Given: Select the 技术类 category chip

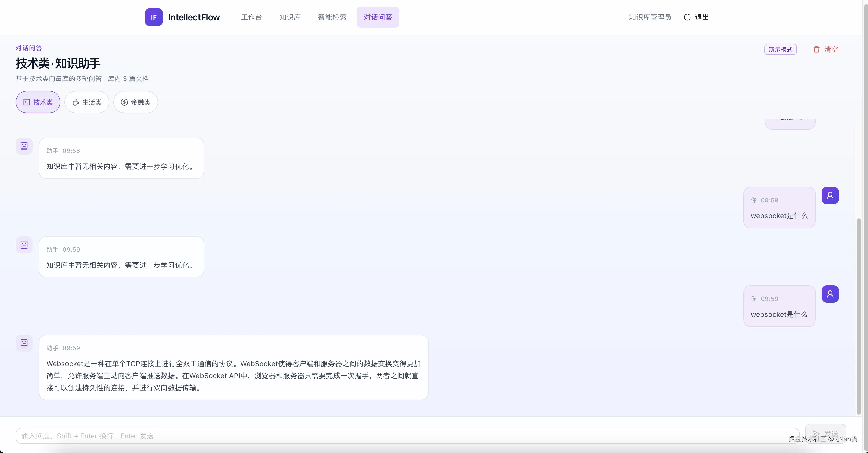Looking at the screenshot, I should pyautogui.click(x=38, y=102).
